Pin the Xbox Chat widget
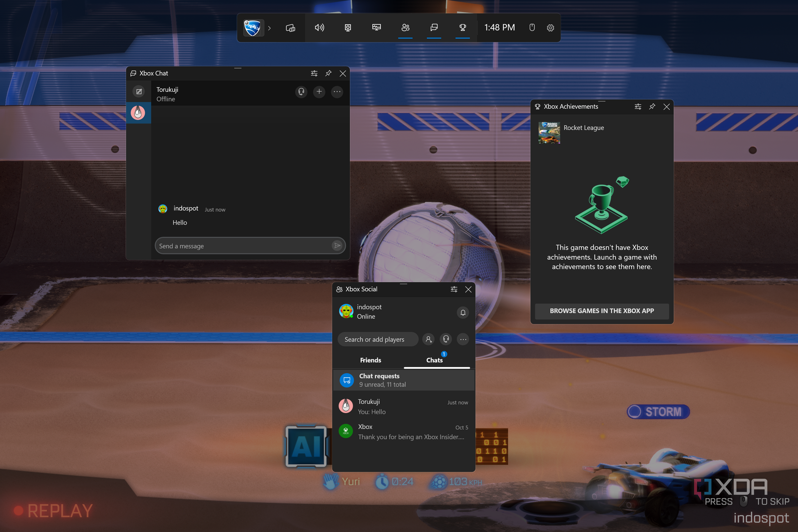Viewport: 798px width, 532px height. [x=328, y=73]
